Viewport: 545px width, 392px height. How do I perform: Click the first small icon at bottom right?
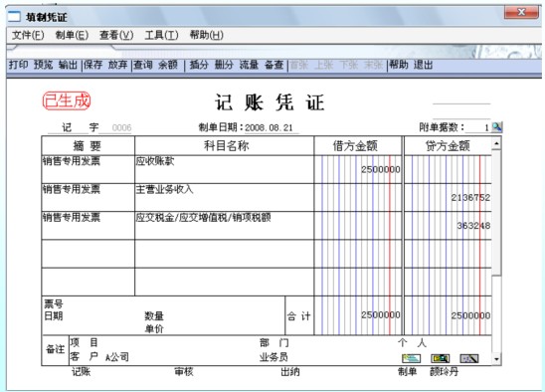tap(411, 358)
